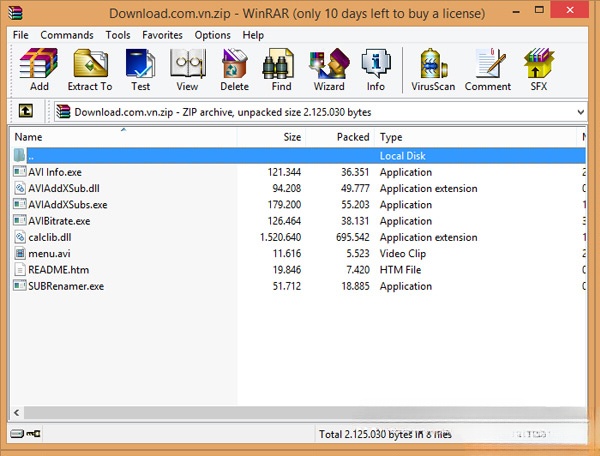Image resolution: width=600 pixels, height=456 pixels.
Task: Click the horizontal scrollbar track
Action: point(305,412)
